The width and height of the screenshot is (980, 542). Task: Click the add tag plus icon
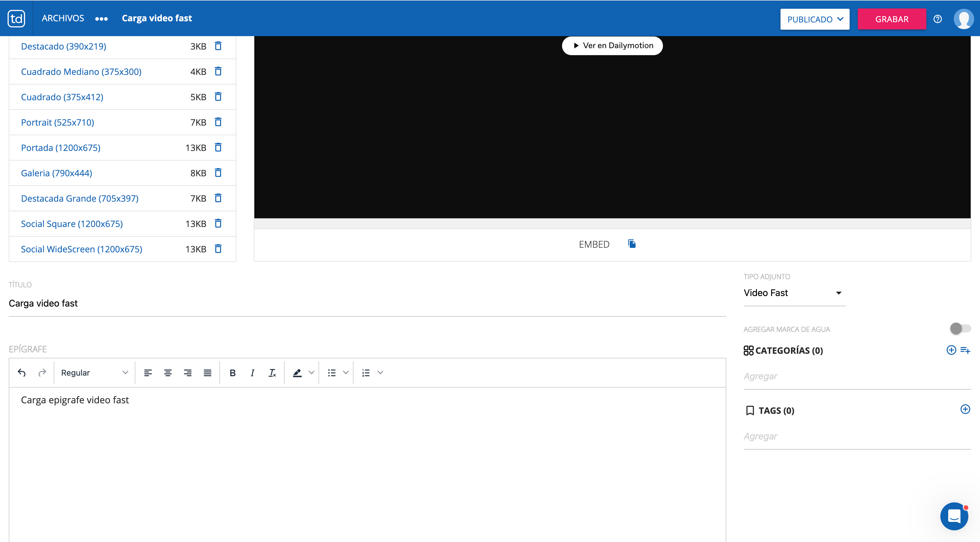click(x=965, y=409)
